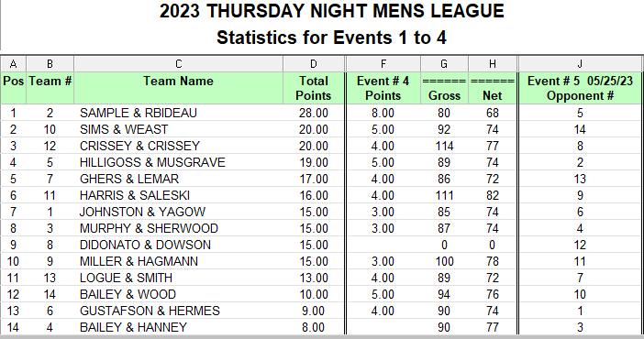Screen dimensions: 644x339
Task: Select the SAMPLE & RBIDEAU team row
Action: 320,113
